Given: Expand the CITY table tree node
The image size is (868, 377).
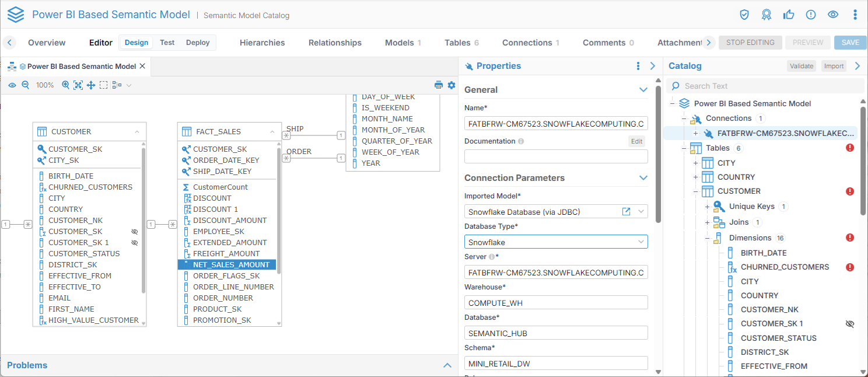Looking at the screenshot, I should click(695, 163).
